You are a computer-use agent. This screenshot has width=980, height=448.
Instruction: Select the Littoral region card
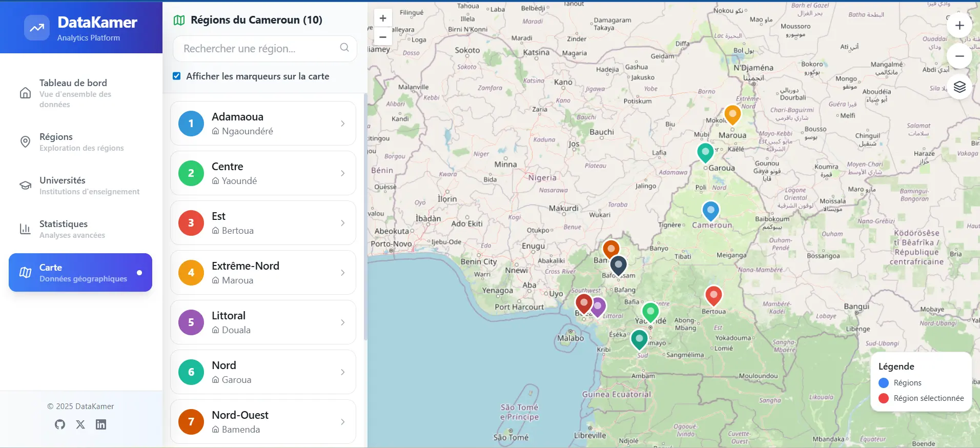(263, 322)
